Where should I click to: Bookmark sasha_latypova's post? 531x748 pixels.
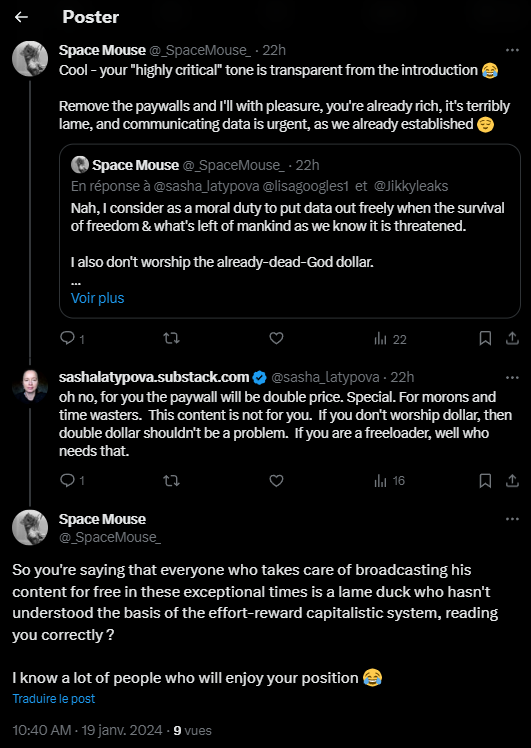tap(485, 480)
